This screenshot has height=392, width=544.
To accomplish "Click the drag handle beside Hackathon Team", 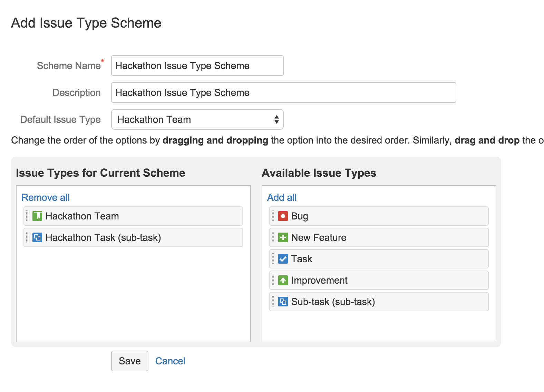I will point(27,216).
